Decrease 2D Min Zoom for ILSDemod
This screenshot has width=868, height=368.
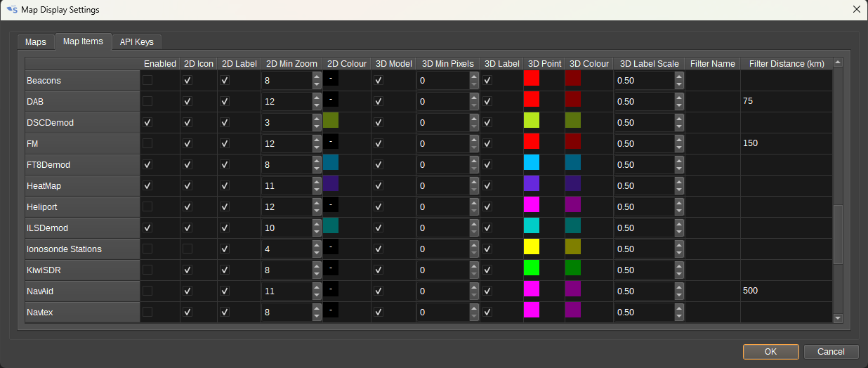(x=317, y=232)
